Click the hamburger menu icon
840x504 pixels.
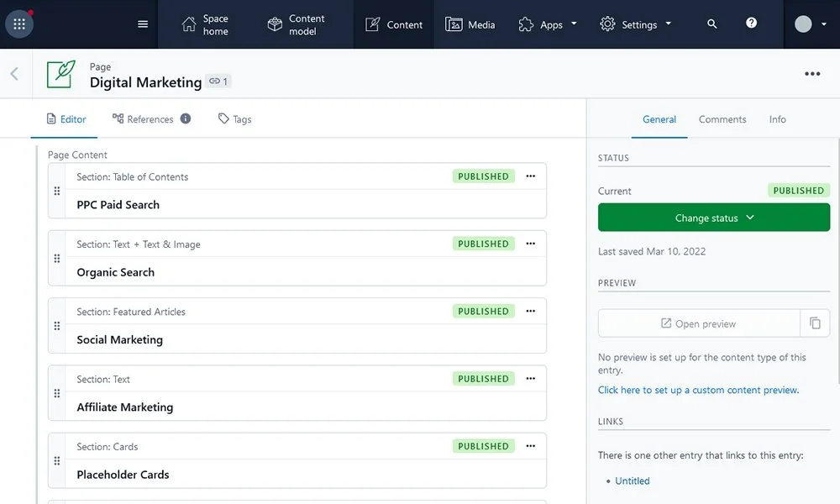[143, 24]
